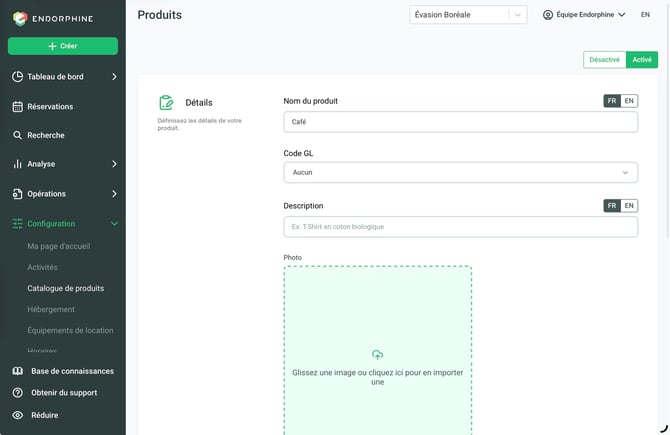Switch Description language to EN
Screen dimensions: 670x435
point(629,206)
